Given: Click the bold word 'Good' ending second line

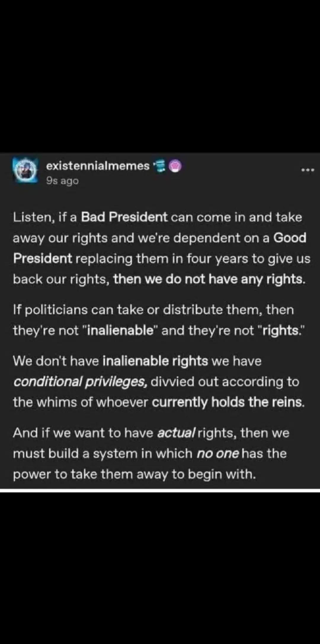Looking at the screenshot, I should 290,238.
